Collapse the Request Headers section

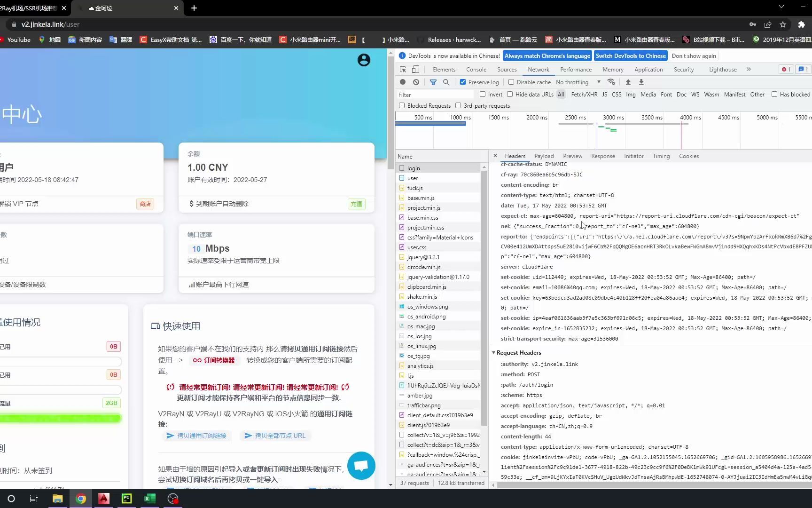click(494, 352)
